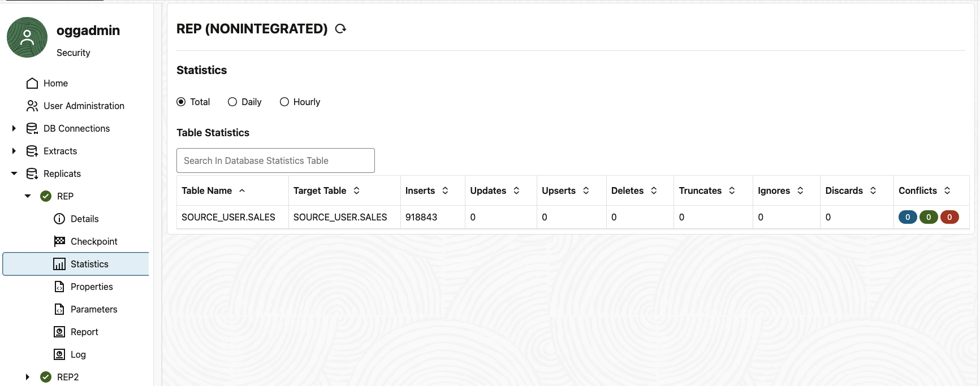Sort by the Target Table column
Screen dimensions: 980x386
(356, 190)
